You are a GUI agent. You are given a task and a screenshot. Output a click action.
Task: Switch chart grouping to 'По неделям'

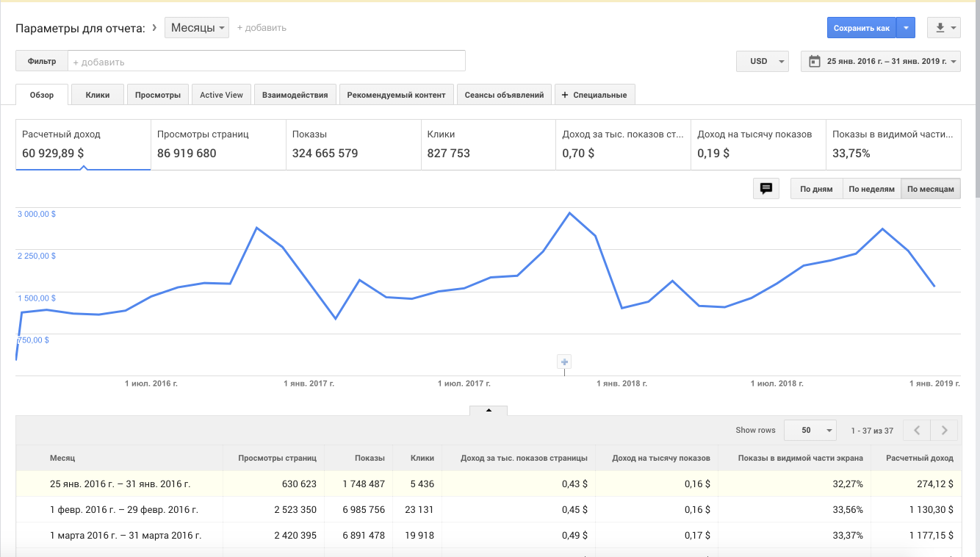point(871,189)
